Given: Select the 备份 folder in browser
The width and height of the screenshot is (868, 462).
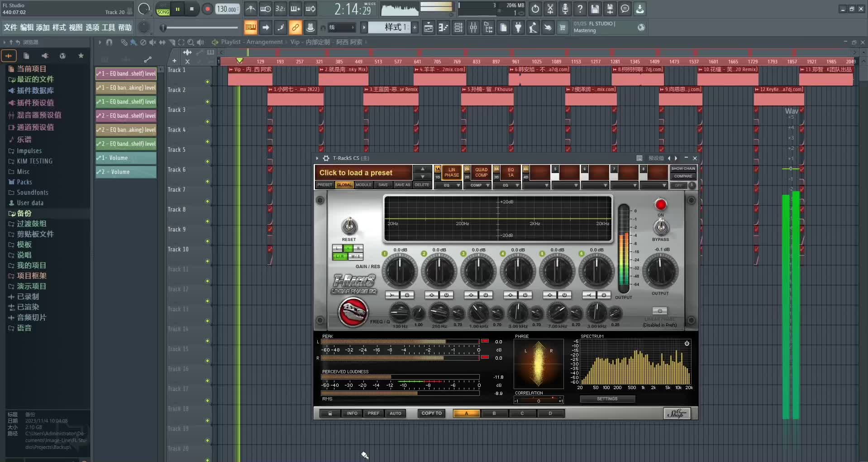Looking at the screenshot, I should point(24,213).
